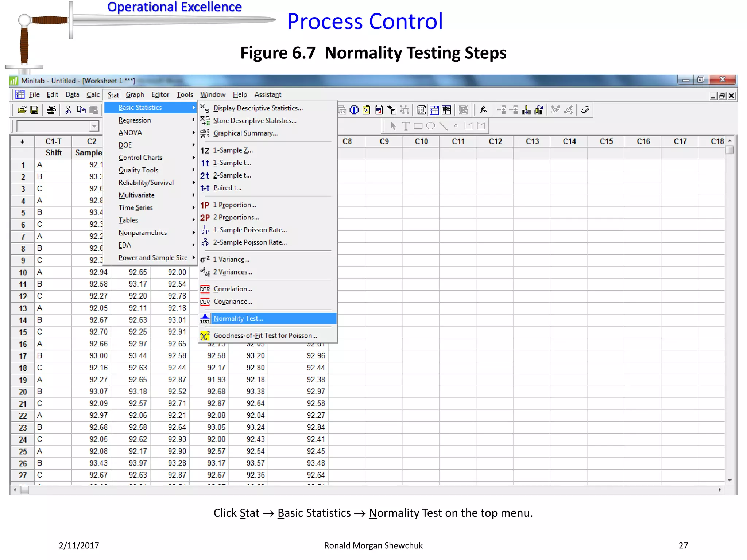Show the Project Manager columns icon
This screenshot has width=747, height=560.
pyautogui.click(x=446, y=110)
